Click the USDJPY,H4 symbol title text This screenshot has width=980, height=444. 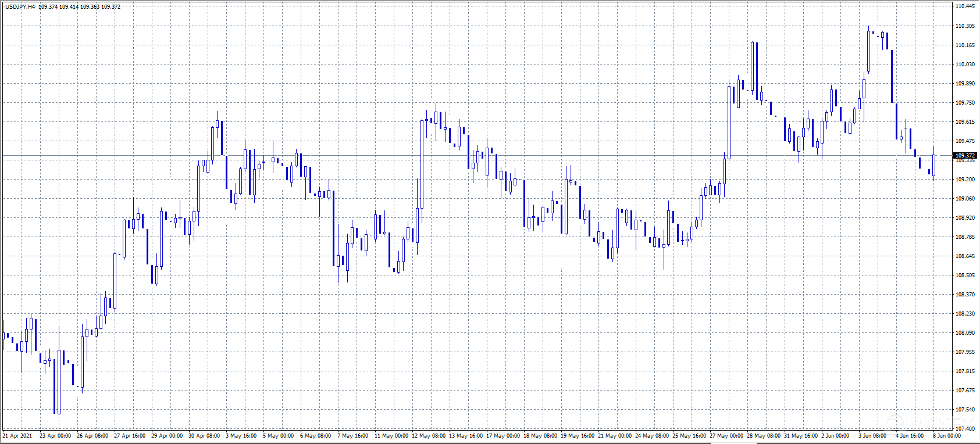[20, 7]
